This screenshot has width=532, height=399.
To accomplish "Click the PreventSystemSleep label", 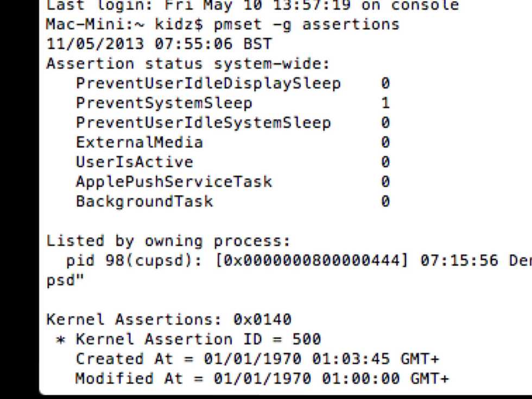I will pos(164,103).
